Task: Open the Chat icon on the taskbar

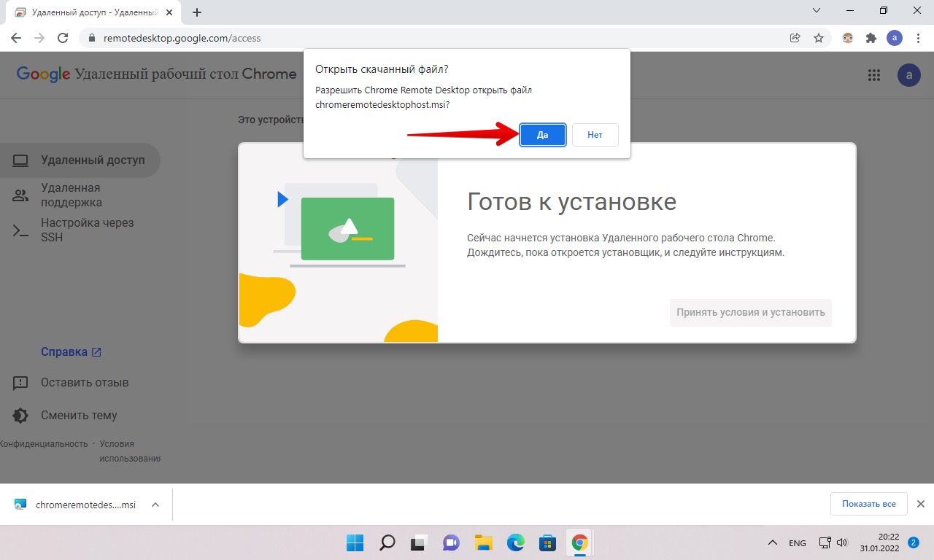Action: (451, 542)
